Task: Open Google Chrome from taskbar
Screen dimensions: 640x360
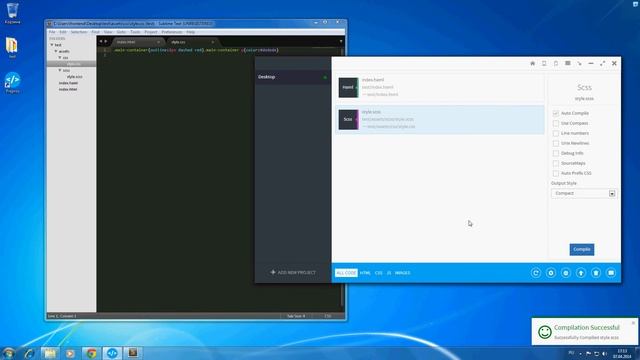Action: pyautogui.click(x=91, y=353)
